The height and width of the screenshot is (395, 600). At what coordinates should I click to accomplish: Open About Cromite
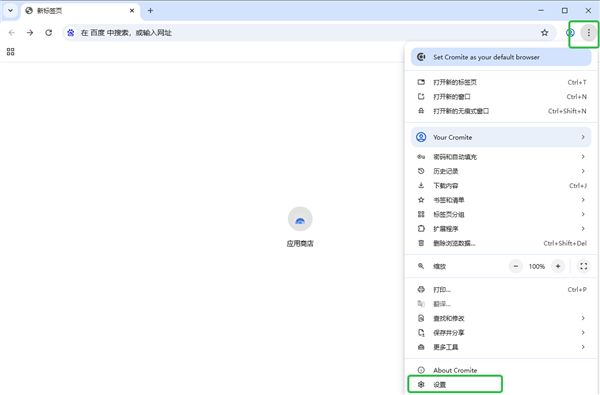(501, 370)
